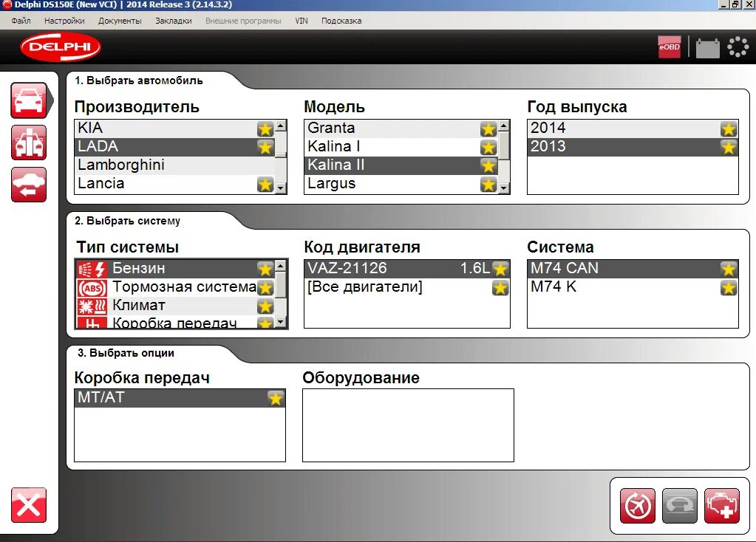This screenshot has width=756, height=542.
Task: Open the Файл menu
Action: (21, 21)
